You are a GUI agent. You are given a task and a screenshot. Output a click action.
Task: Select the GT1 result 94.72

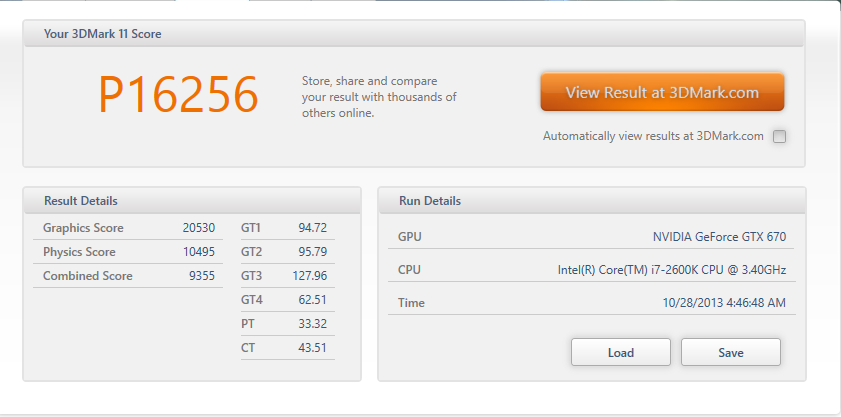click(x=313, y=228)
